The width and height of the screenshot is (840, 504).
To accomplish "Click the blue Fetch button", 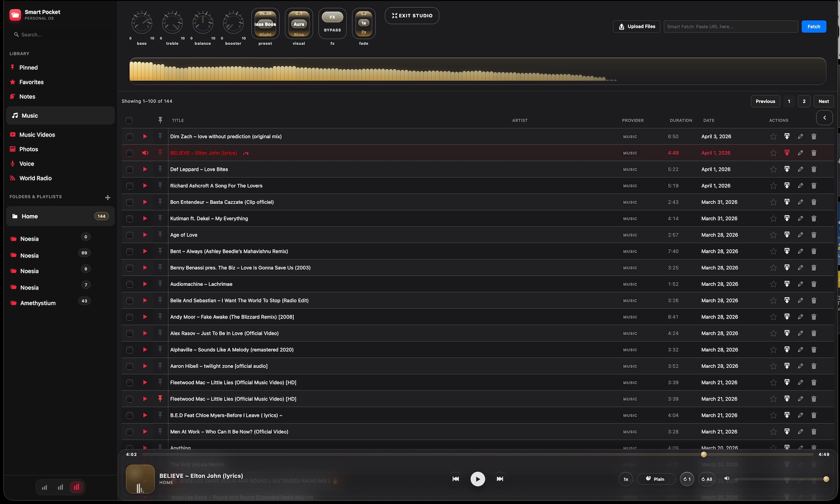I will 814,27.
